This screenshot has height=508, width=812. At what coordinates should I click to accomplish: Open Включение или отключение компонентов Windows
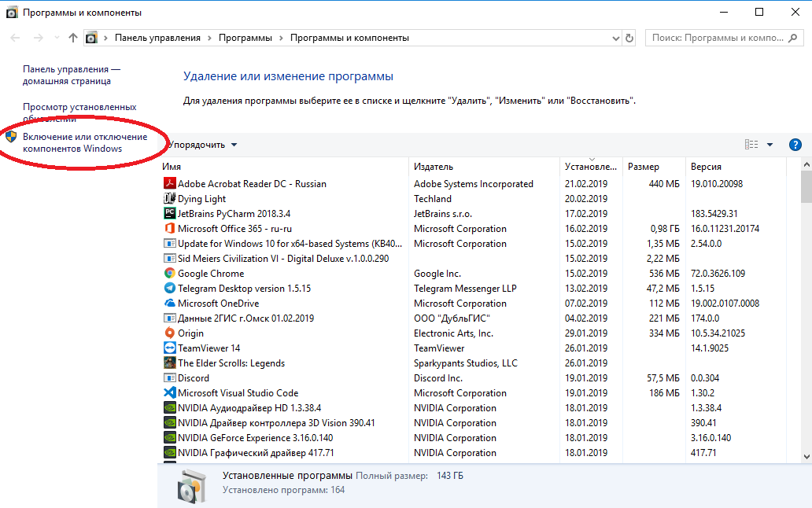pyautogui.click(x=85, y=143)
